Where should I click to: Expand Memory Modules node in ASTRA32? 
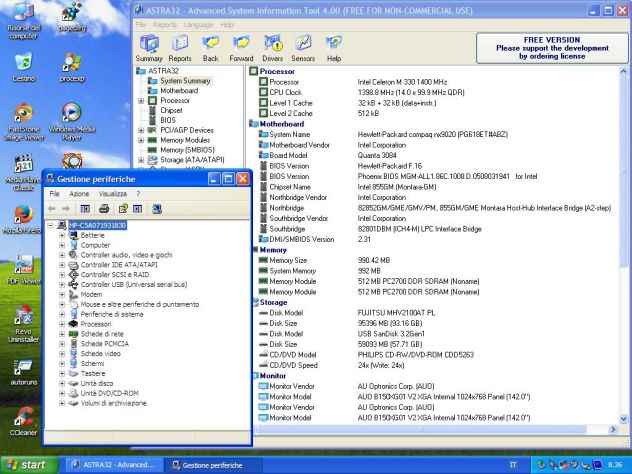point(141,140)
